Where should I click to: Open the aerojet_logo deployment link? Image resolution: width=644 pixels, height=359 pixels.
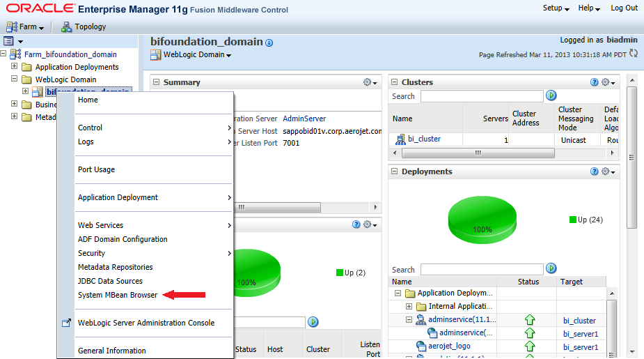coord(449,346)
